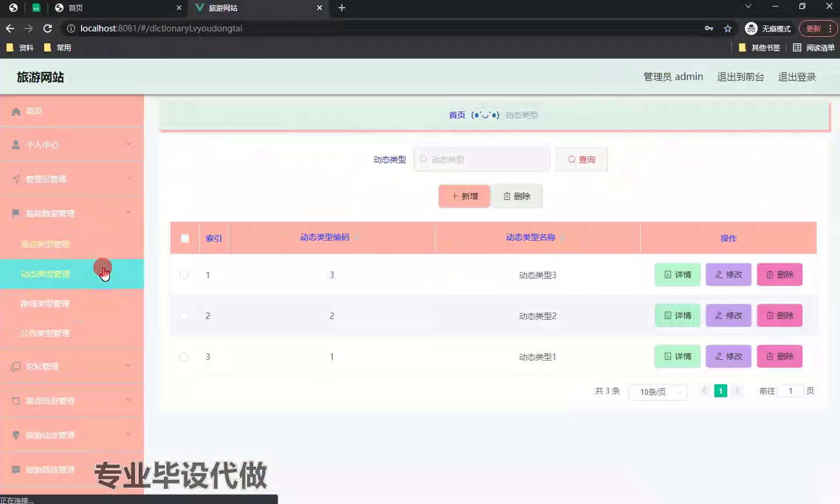Check the checkbox for row 动态类型2
Screen dimensions: 840x504
coord(184,316)
